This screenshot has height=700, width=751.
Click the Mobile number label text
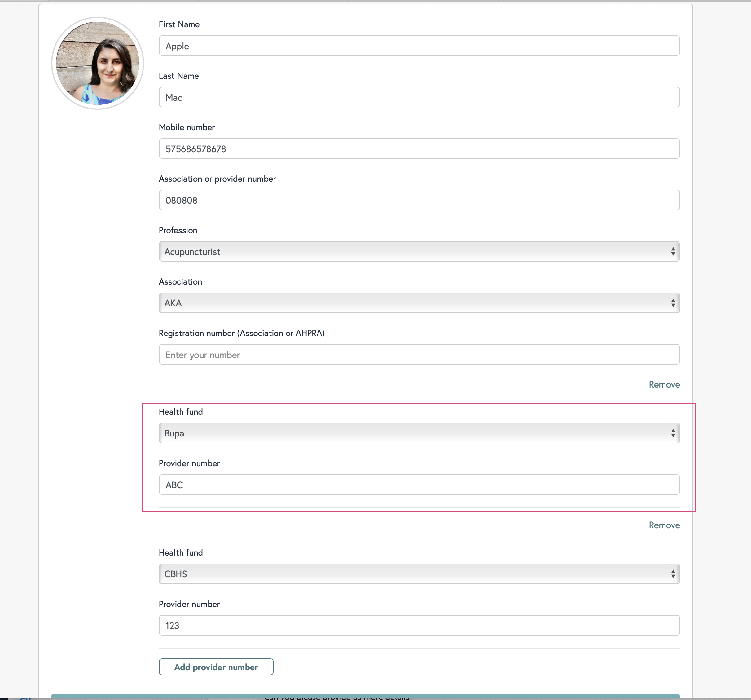[x=187, y=127]
